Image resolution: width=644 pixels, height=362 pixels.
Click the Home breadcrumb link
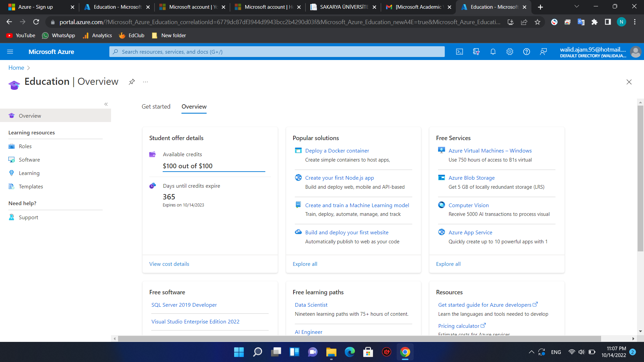click(x=16, y=68)
